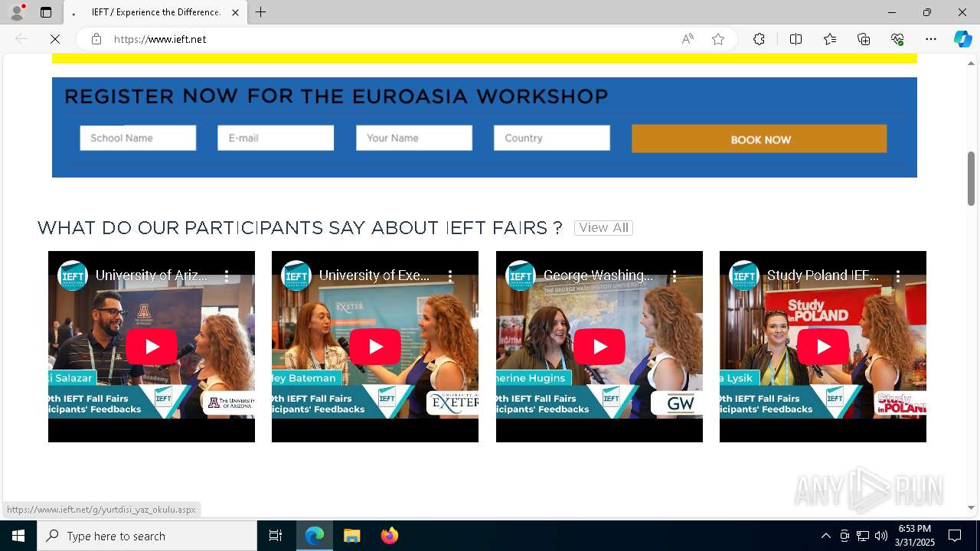Open the volume control icon
The image size is (980, 551).
click(x=881, y=536)
